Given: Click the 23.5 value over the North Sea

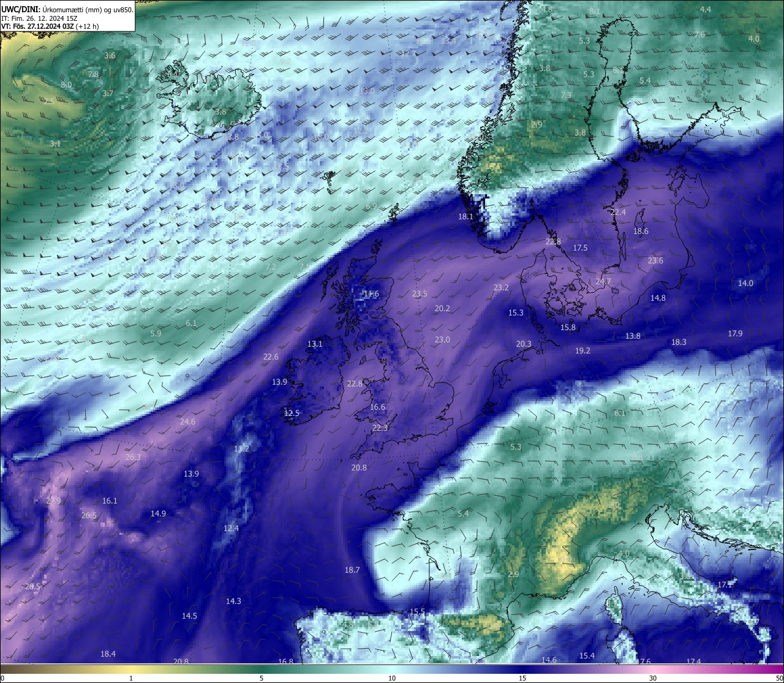Looking at the screenshot, I should 420,294.
